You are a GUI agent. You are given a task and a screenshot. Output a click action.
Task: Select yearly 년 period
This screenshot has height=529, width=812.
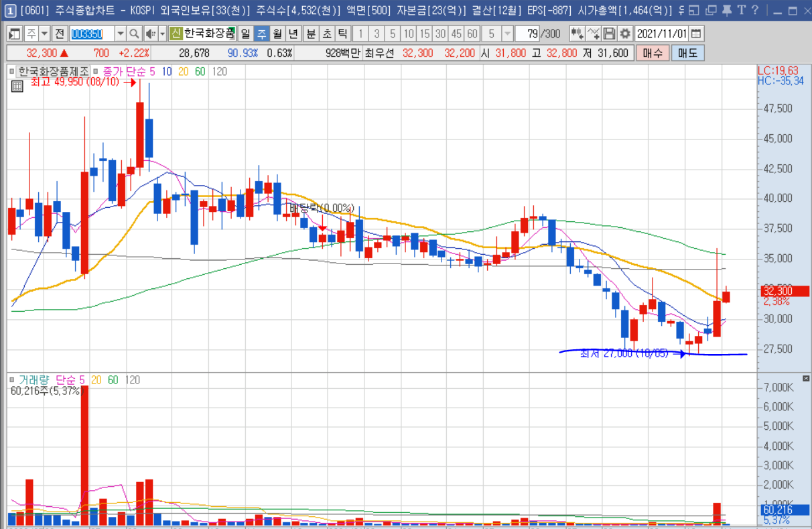tap(293, 34)
